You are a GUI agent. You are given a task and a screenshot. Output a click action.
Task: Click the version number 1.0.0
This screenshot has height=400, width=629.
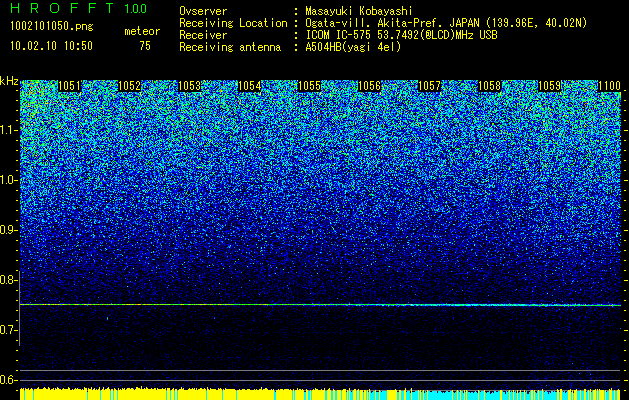(x=136, y=8)
